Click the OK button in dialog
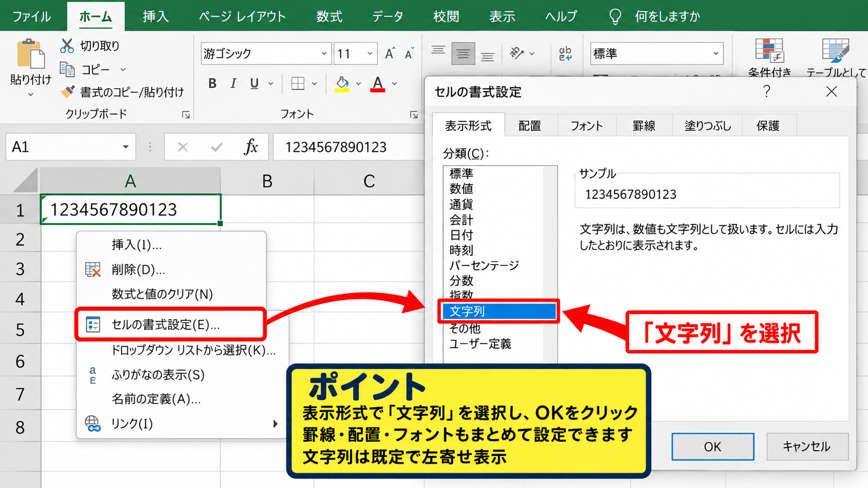868x488 pixels. [x=713, y=446]
